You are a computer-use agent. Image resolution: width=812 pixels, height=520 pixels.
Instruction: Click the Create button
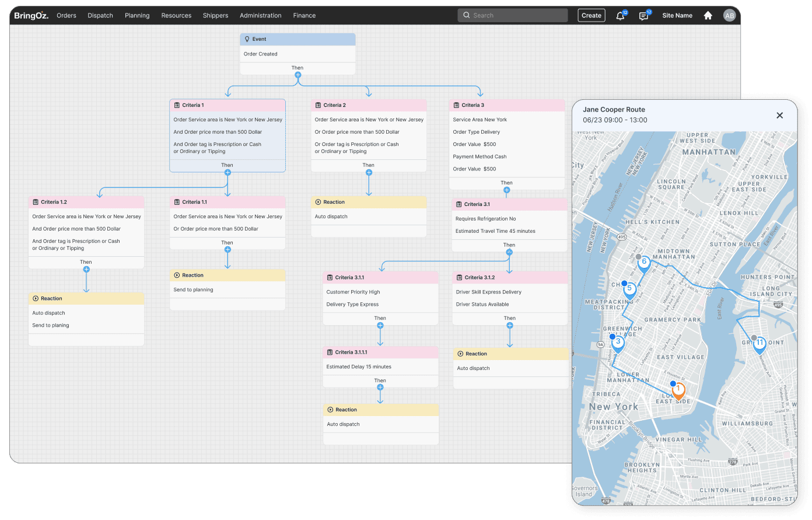(x=591, y=16)
